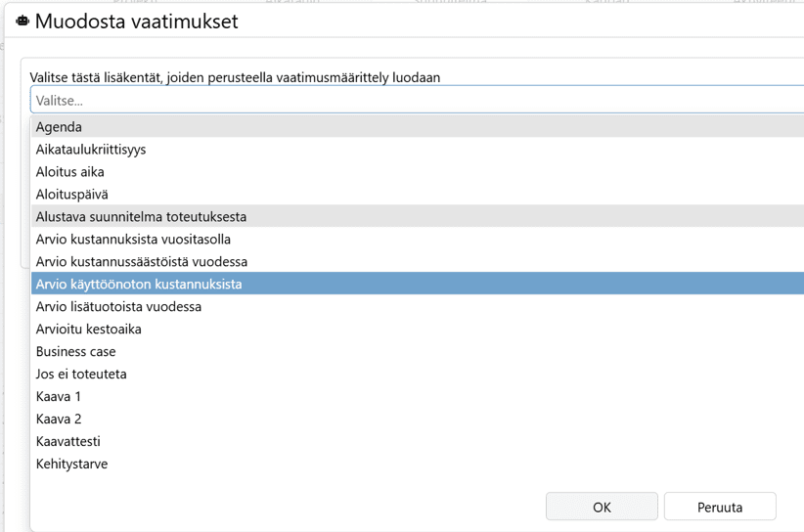Pick Aloitus aika in the dropdown
The width and height of the screenshot is (804, 532).
pos(70,172)
